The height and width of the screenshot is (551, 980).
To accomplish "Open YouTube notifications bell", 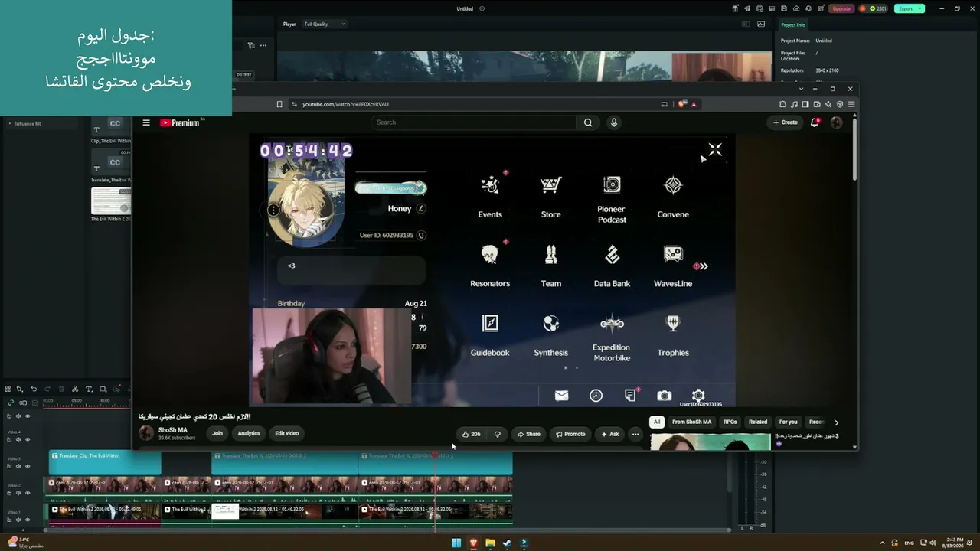I will [x=815, y=122].
